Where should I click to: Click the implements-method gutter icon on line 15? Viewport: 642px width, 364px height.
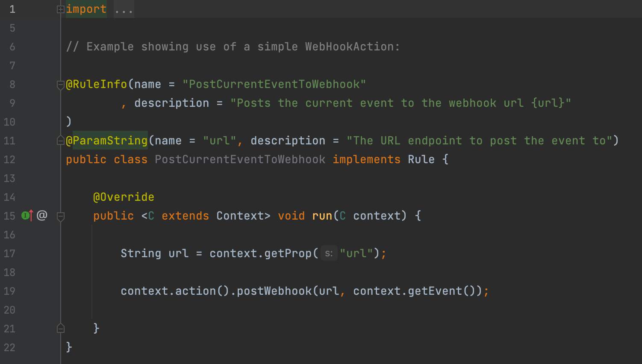(x=27, y=216)
